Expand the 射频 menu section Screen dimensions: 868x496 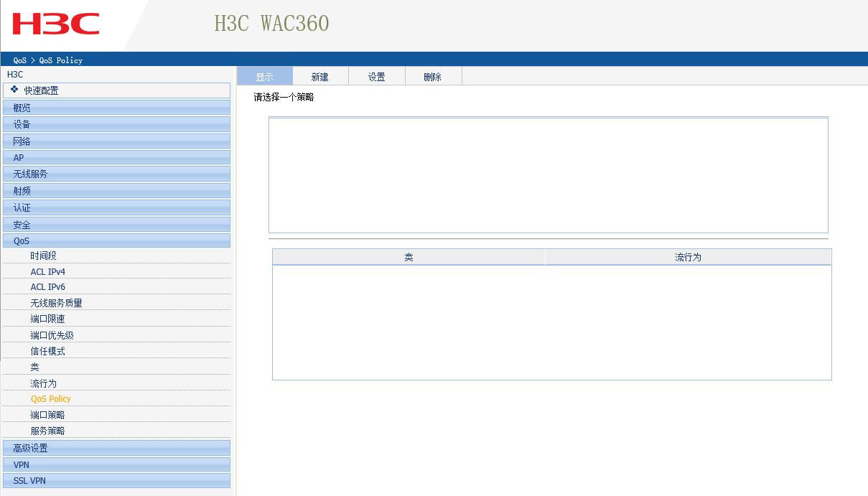[x=116, y=191]
